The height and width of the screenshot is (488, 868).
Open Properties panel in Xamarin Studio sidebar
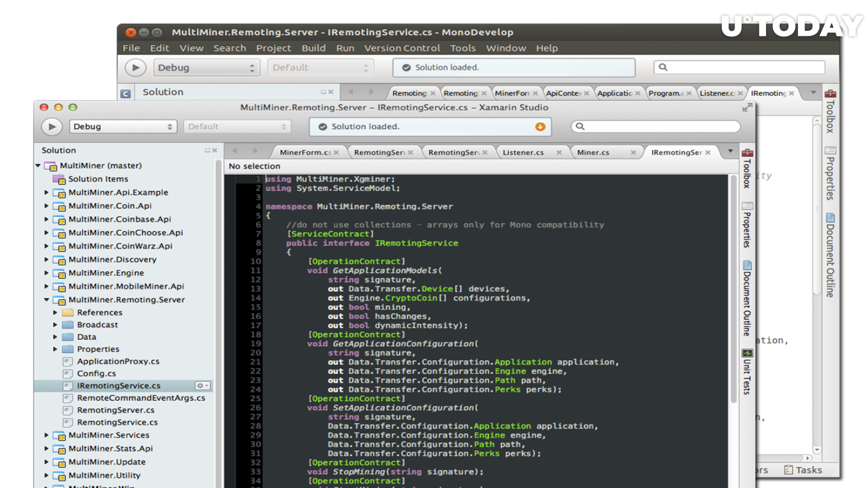pyautogui.click(x=747, y=224)
